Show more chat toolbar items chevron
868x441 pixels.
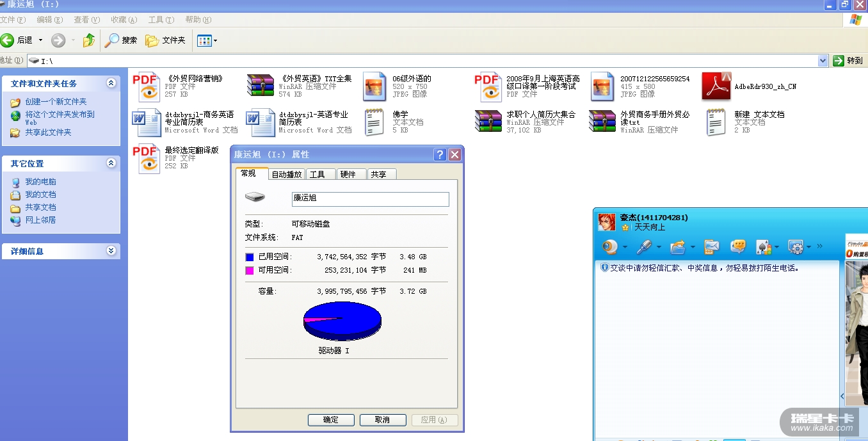[820, 246]
